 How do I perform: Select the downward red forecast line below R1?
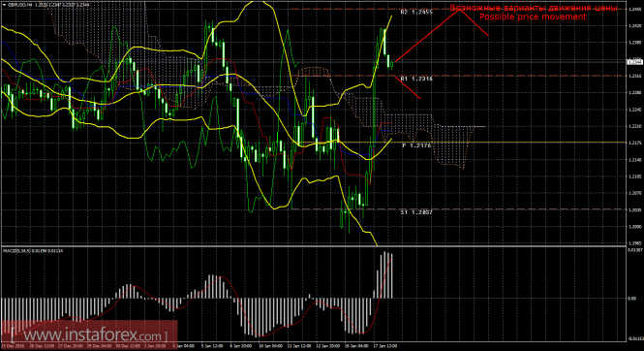408,88
